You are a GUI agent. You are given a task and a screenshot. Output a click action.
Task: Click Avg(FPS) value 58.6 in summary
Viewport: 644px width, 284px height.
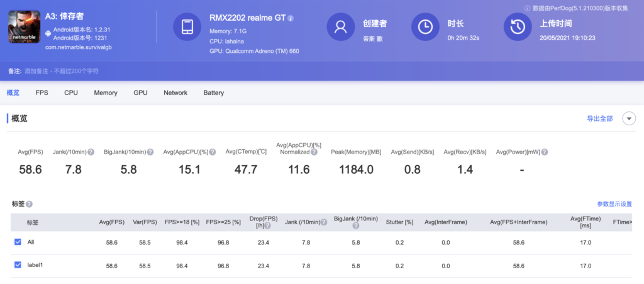(30, 169)
